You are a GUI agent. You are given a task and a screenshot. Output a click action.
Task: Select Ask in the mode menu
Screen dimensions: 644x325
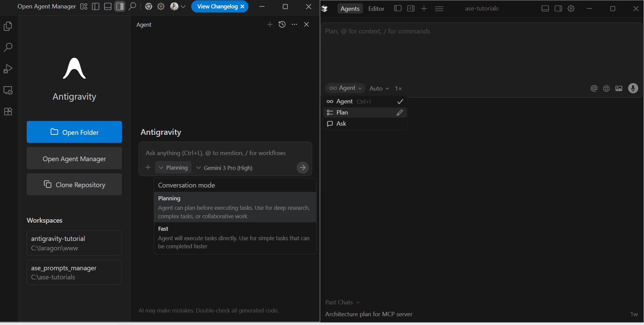(x=365, y=124)
